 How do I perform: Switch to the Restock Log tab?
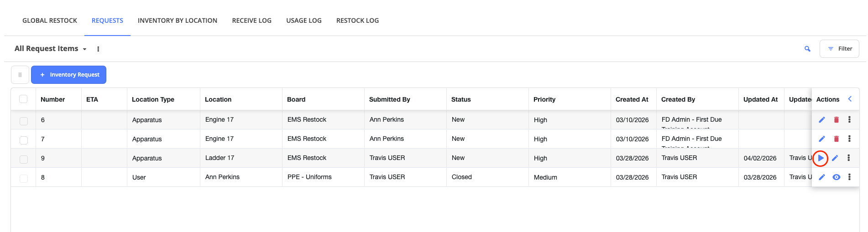coord(357,21)
